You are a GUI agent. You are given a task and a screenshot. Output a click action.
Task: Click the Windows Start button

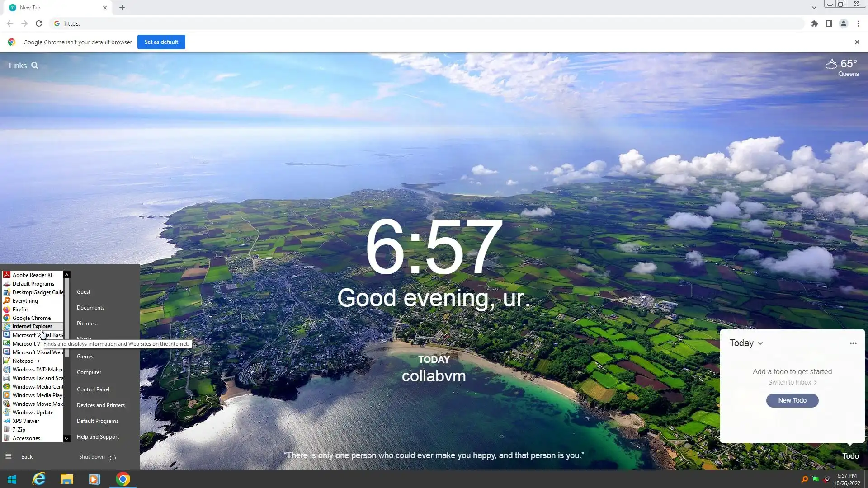point(12,479)
